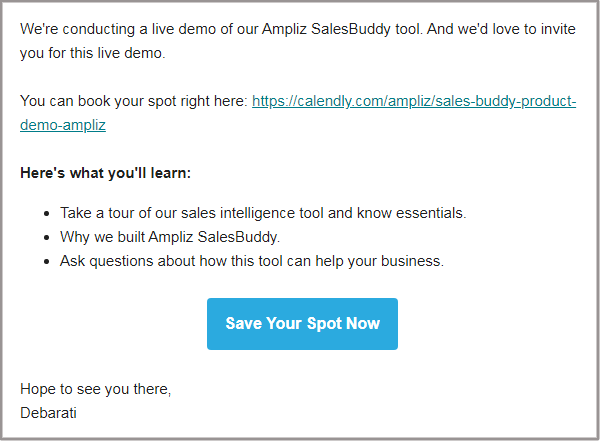Click the words 'Ampliz SalesBuddy tool' in intro

point(341,30)
